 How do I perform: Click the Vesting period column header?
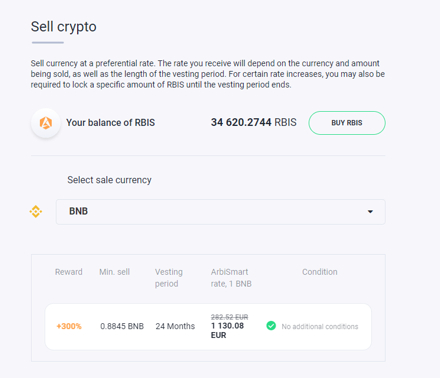[169, 278]
